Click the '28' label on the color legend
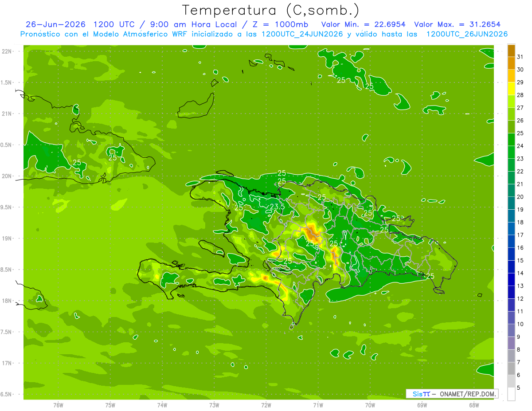532x411 pixels. point(520,95)
